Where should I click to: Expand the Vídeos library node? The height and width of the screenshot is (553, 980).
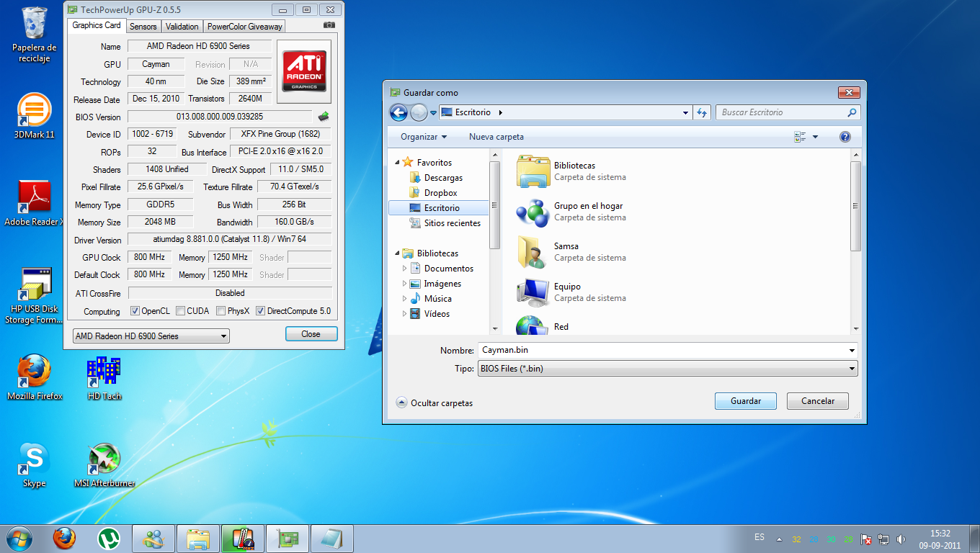tap(404, 314)
